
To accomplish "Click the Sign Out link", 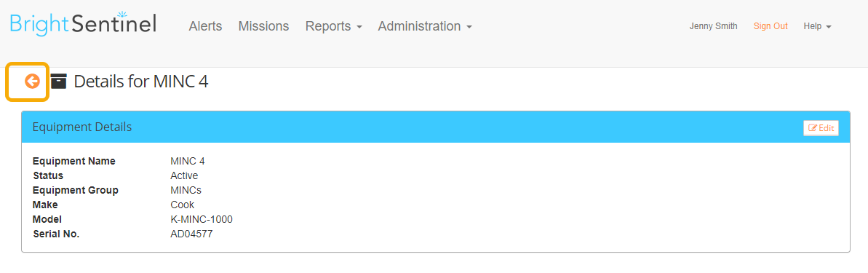I will coord(771,26).
